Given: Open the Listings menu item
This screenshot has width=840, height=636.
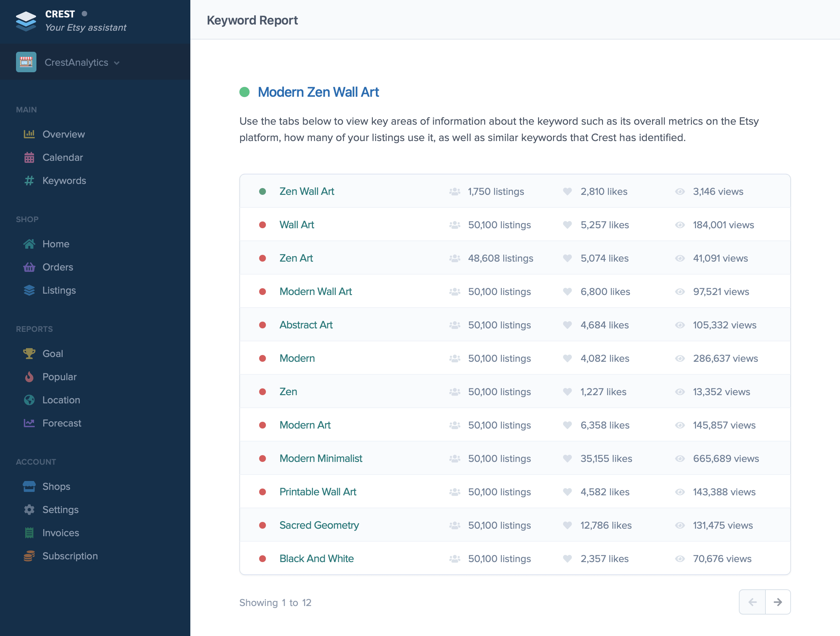Looking at the screenshot, I should click(x=59, y=290).
